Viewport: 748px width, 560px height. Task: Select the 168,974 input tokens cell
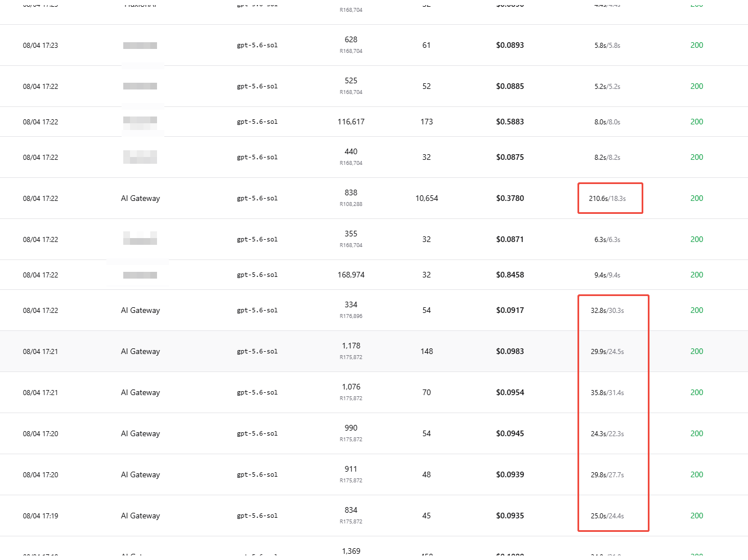click(x=351, y=275)
